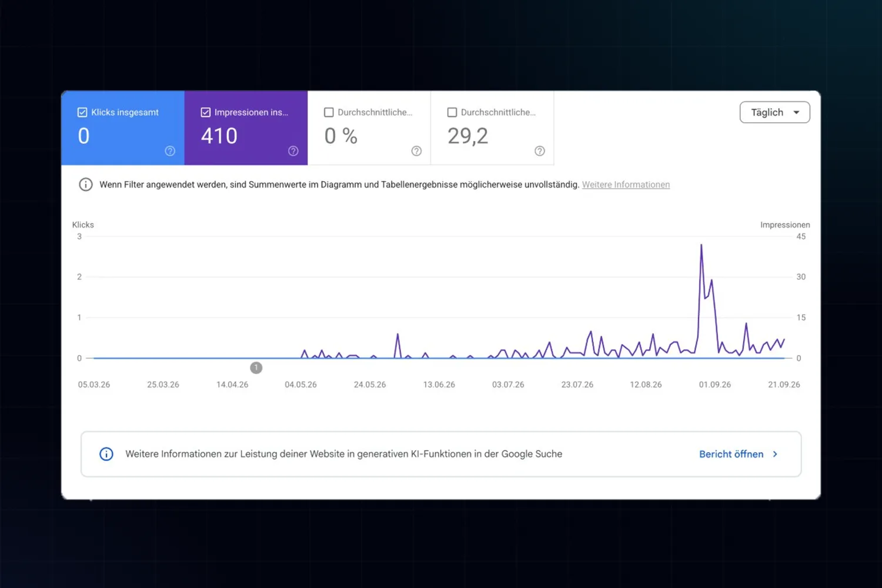Click the 25.03.26 date label
Image resolution: width=882 pixels, height=588 pixels.
[163, 385]
